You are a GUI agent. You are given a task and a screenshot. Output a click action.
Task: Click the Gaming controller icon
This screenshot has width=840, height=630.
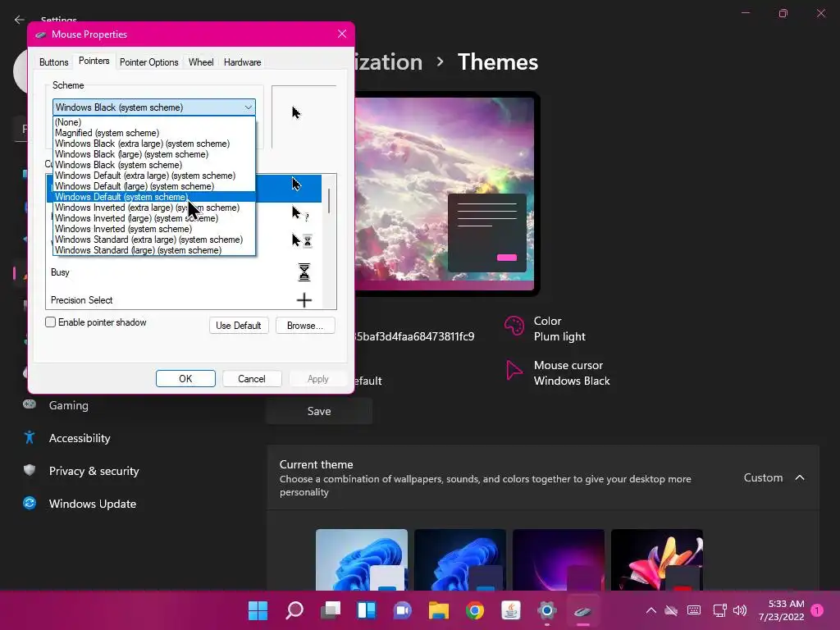(30, 404)
